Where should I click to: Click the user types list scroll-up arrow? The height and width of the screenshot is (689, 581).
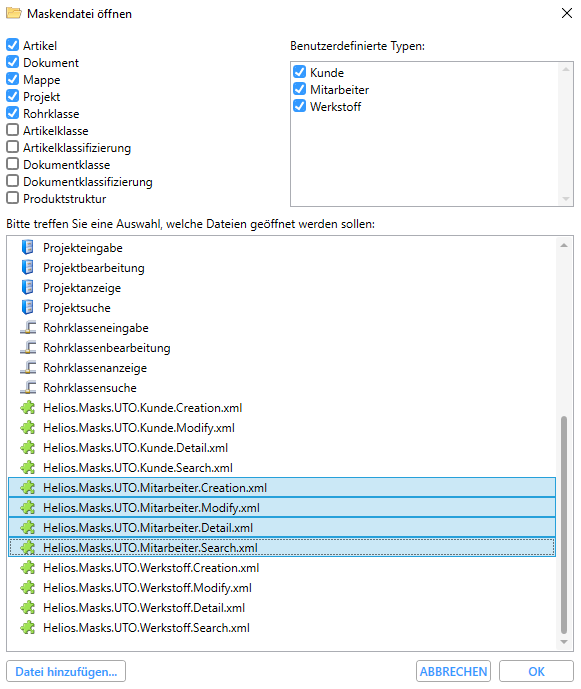click(566, 69)
